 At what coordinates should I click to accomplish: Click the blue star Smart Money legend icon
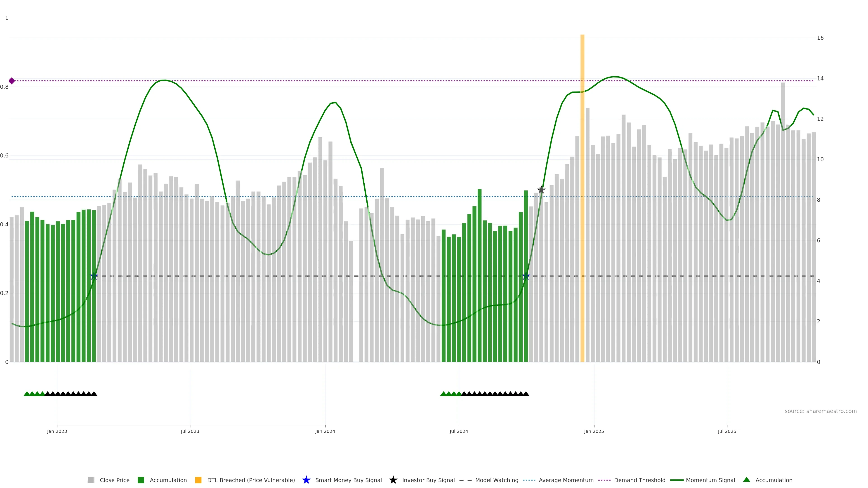coord(306,480)
